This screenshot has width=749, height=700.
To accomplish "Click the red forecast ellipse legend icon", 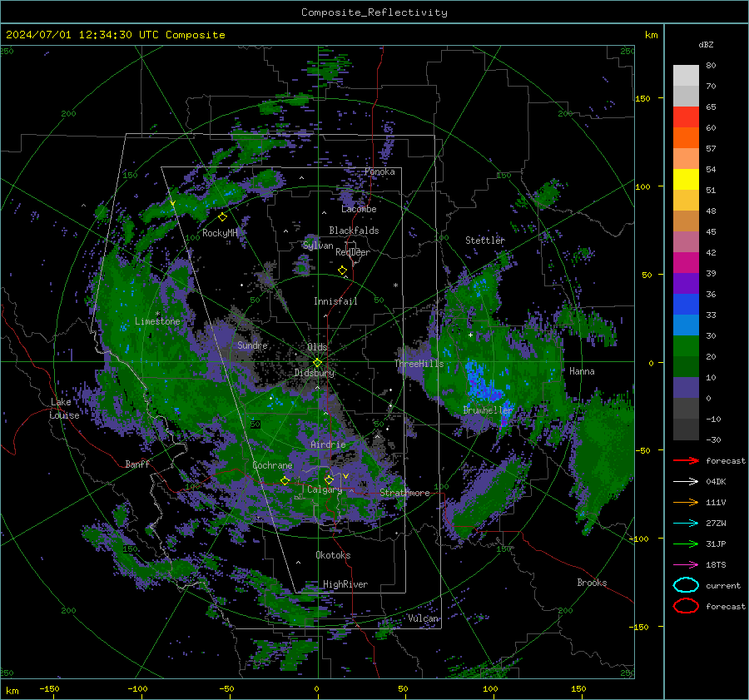I will click(686, 606).
